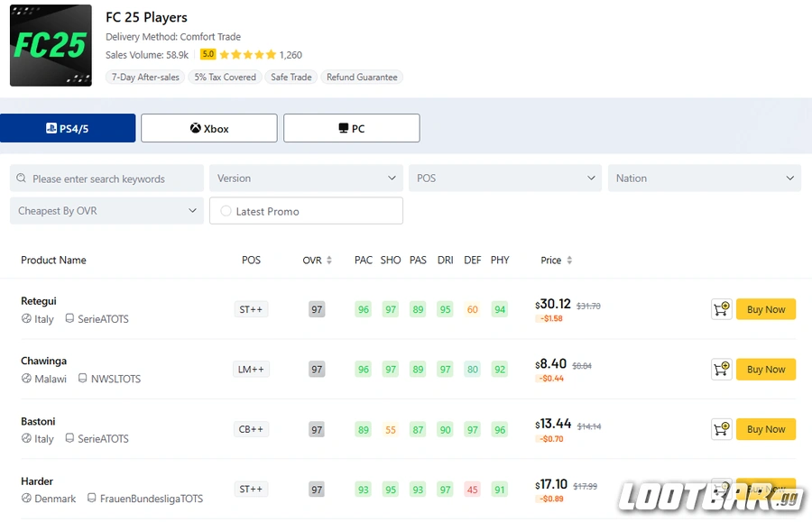Open the Chawinga player name
This screenshot has height=522, width=812.
pyautogui.click(x=44, y=362)
